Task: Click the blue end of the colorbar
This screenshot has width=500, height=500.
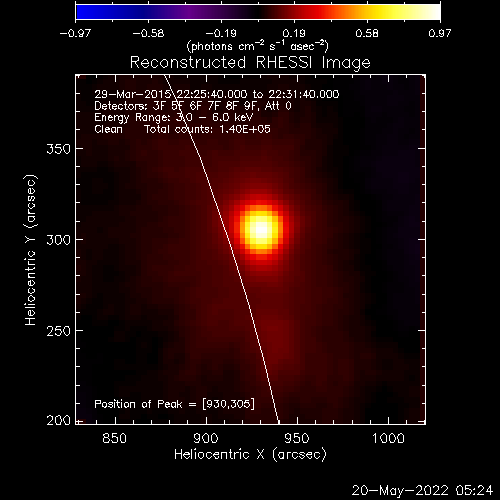Action: [x=83, y=12]
